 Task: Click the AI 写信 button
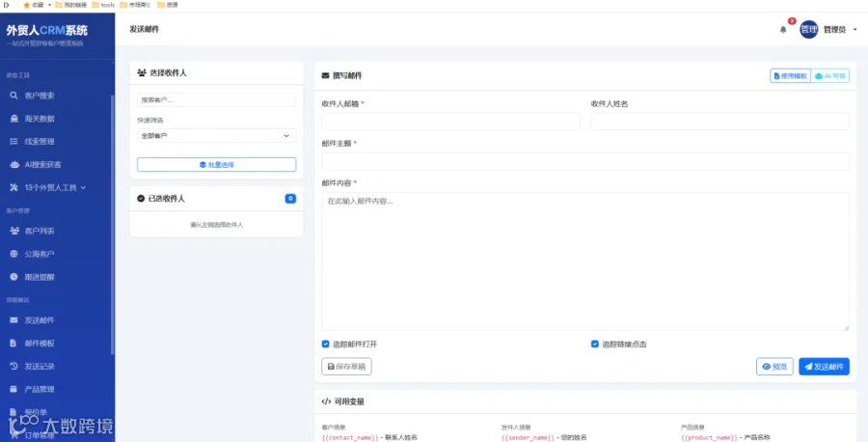coord(829,76)
